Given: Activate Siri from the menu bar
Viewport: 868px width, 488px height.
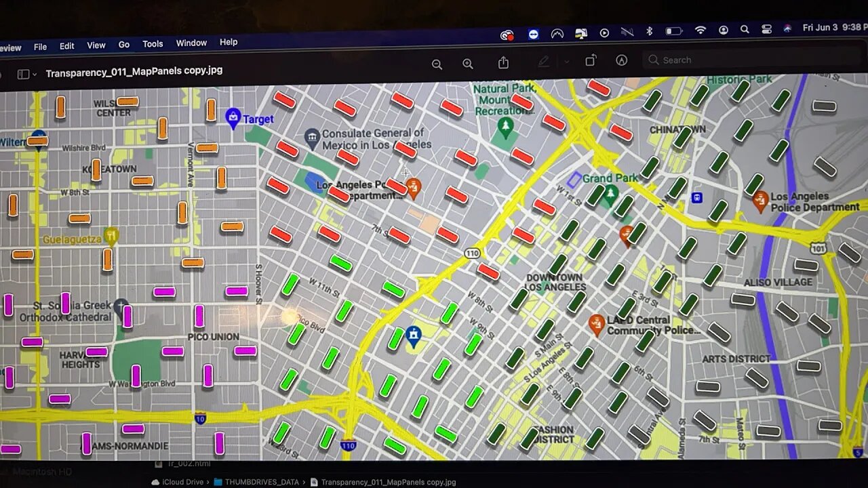Looking at the screenshot, I should pos(787,28).
